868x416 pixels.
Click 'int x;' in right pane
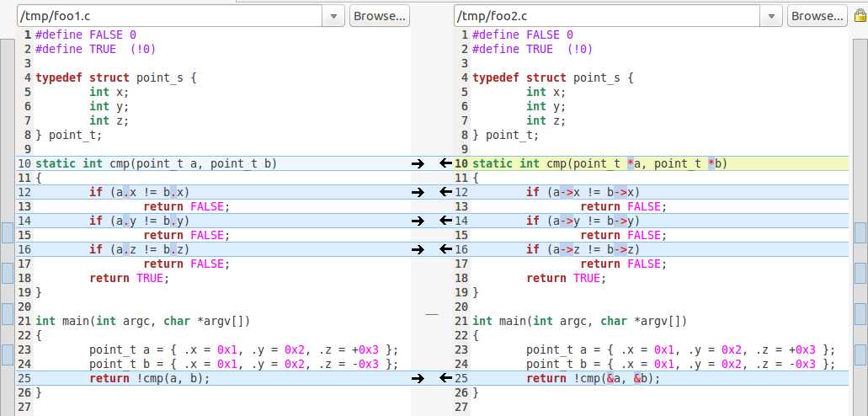[546, 92]
